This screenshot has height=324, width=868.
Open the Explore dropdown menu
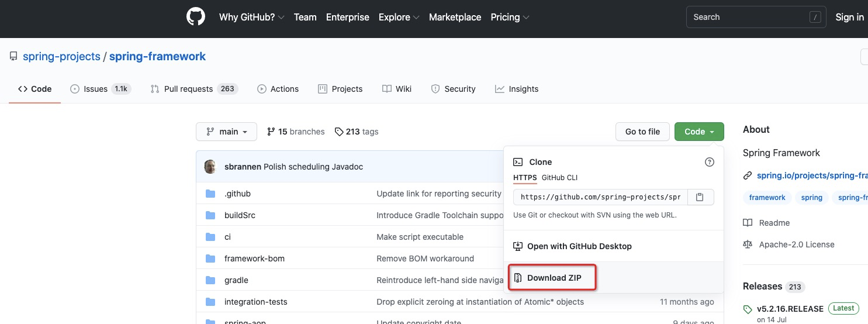(x=399, y=17)
